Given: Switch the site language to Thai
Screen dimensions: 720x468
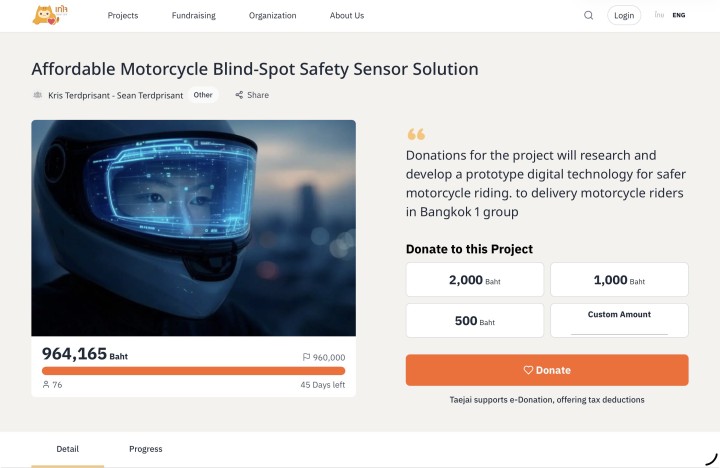Looking at the screenshot, I should [x=659, y=15].
